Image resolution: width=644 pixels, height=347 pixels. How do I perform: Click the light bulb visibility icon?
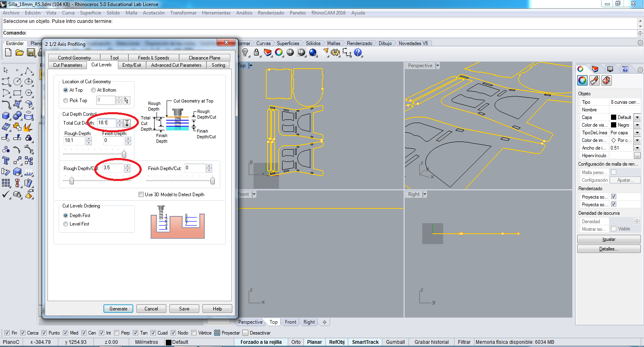pyautogui.click(x=245, y=53)
